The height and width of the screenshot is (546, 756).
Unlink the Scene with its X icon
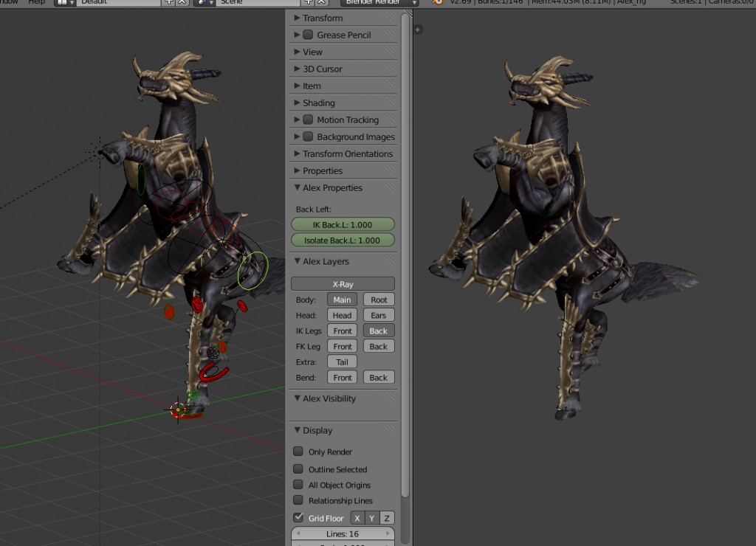(320, 3)
